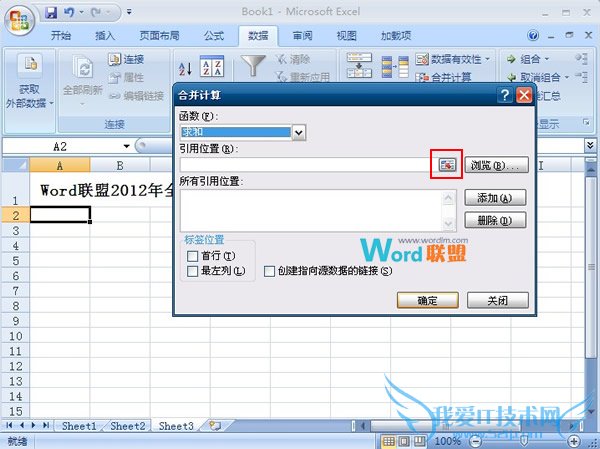The height and width of the screenshot is (449, 600).
Task: Click Edit Links in ribbon
Action: (x=136, y=96)
